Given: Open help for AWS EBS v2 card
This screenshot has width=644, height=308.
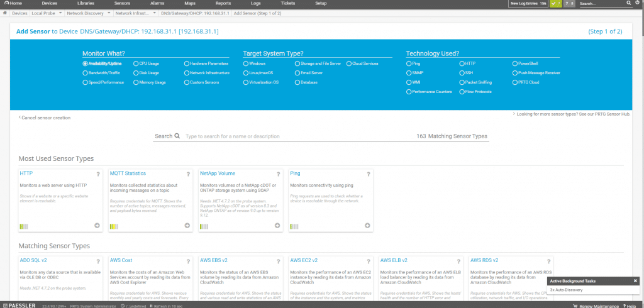Looking at the screenshot, I should [x=278, y=261].
